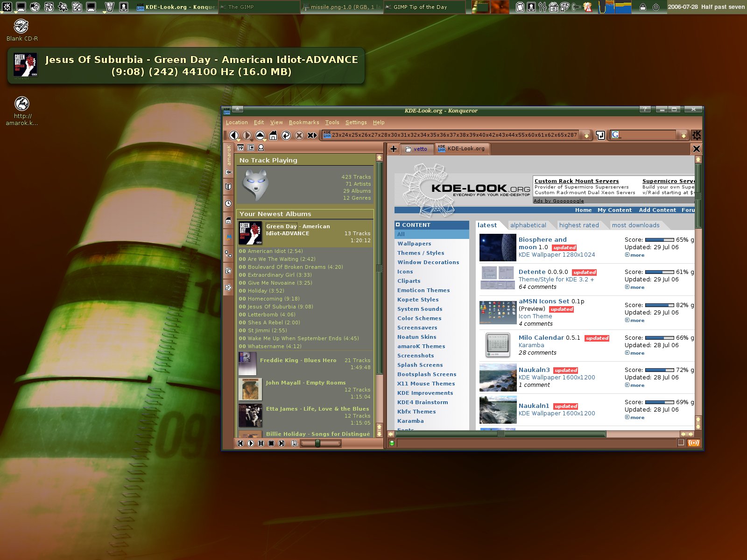Expand the Google search bar dropdown
747x560 pixels.
tap(684, 135)
